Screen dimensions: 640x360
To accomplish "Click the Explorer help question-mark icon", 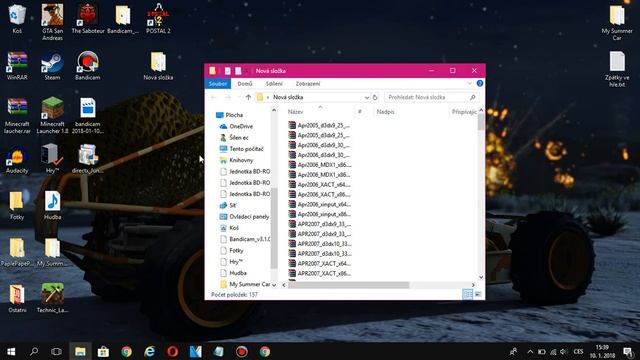I will [480, 83].
